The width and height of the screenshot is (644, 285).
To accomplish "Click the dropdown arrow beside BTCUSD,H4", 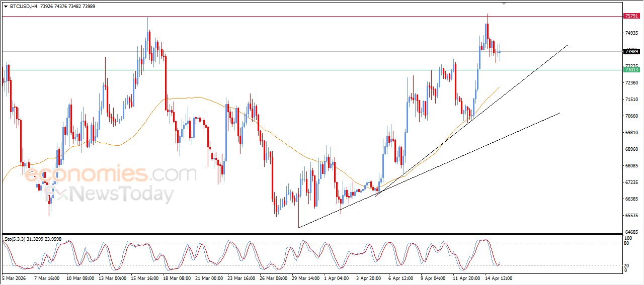I will coord(6,7).
